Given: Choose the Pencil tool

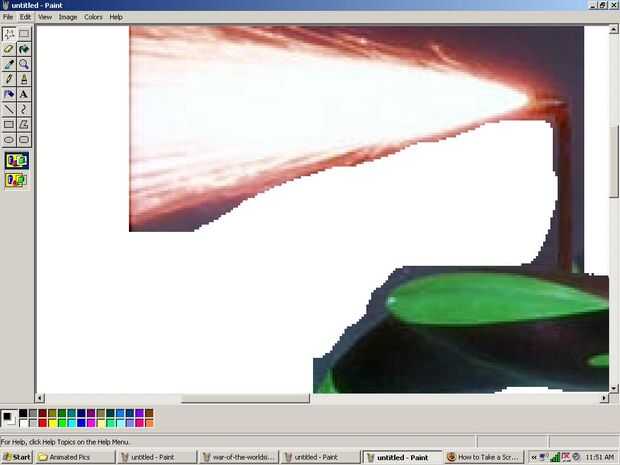Looking at the screenshot, I should tap(9, 79).
